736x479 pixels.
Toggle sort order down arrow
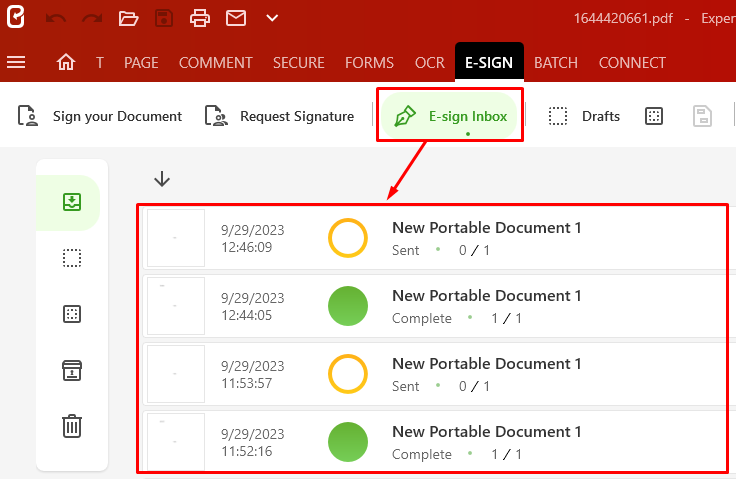tap(162, 179)
